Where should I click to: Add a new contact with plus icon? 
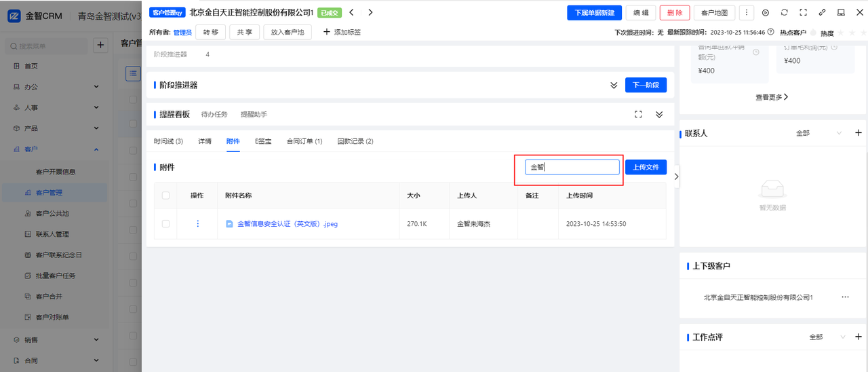click(859, 133)
